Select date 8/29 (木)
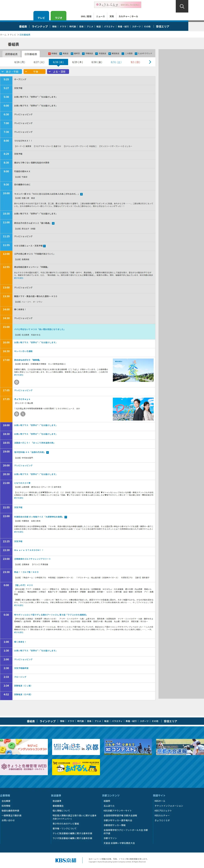The height and width of the screenshot is (868, 204). 77,62
